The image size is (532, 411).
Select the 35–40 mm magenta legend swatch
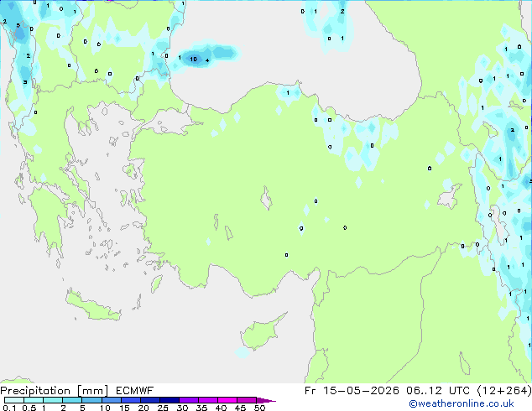[x=208, y=400]
